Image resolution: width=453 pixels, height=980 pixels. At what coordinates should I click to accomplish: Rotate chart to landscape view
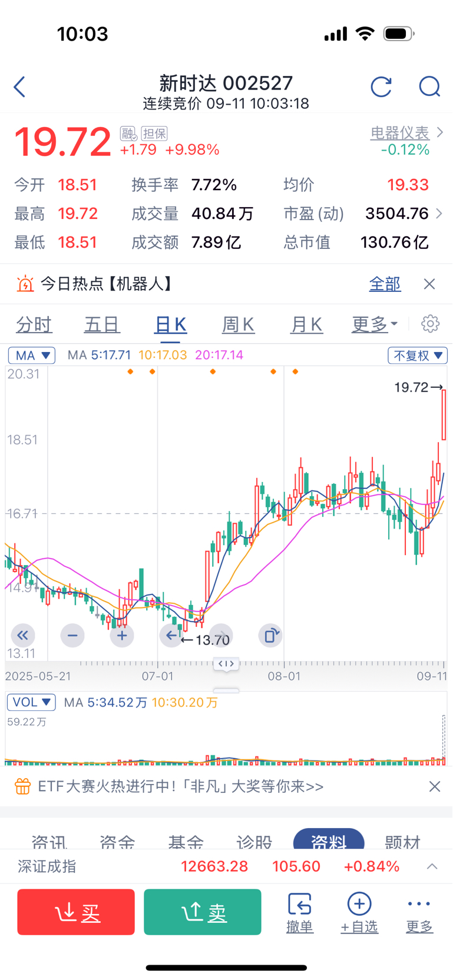tap(270, 636)
